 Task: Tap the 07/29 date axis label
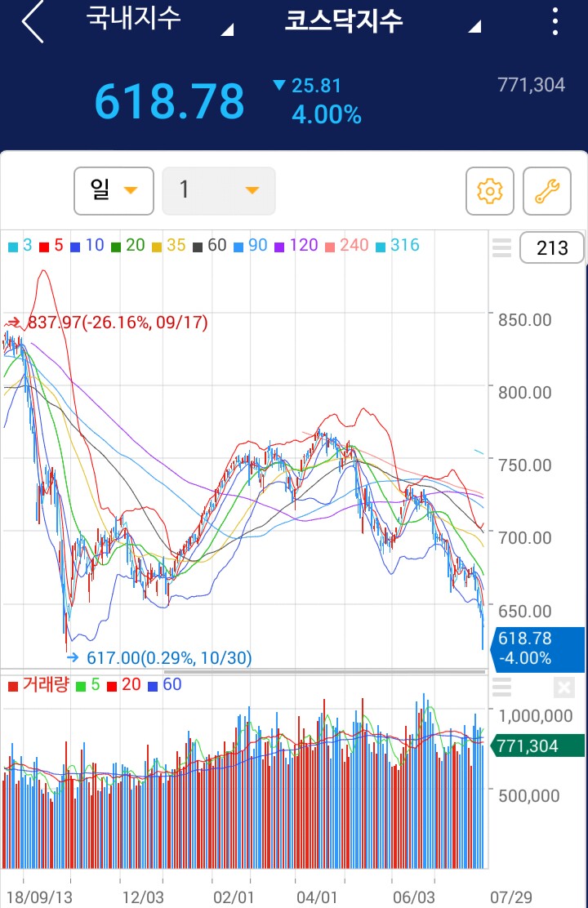tap(511, 897)
